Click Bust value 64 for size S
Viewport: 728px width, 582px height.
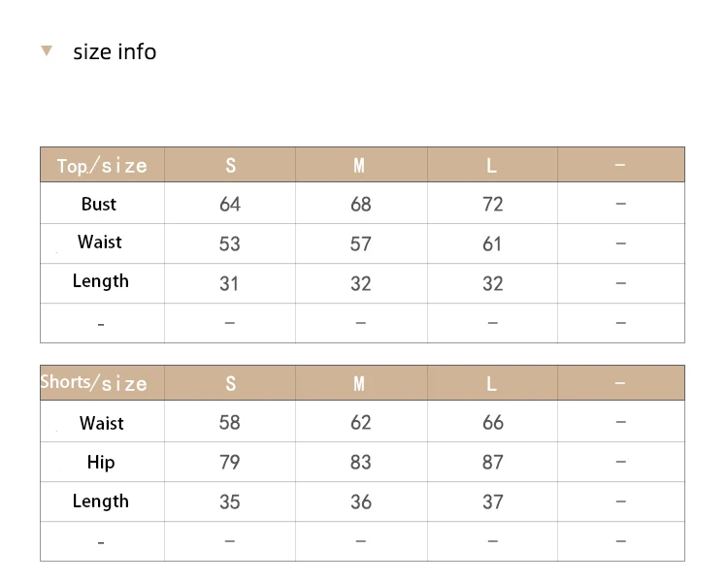230,205
